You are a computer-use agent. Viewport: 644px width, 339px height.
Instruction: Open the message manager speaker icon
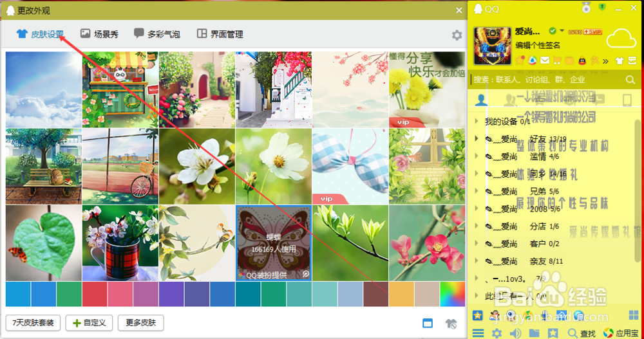tap(515, 333)
